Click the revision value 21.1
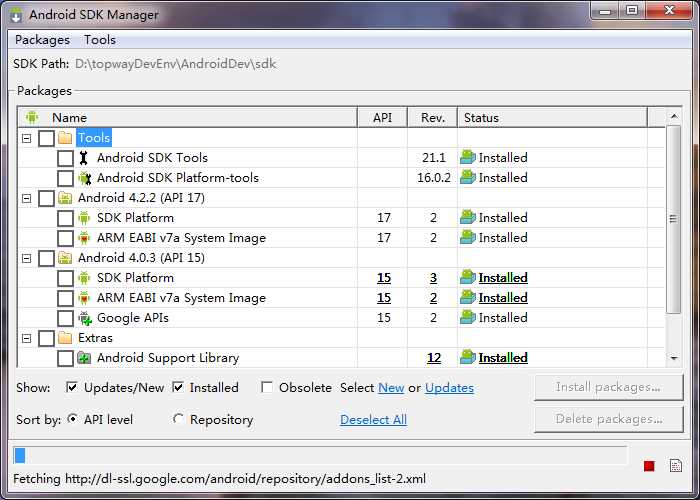 [x=434, y=158]
